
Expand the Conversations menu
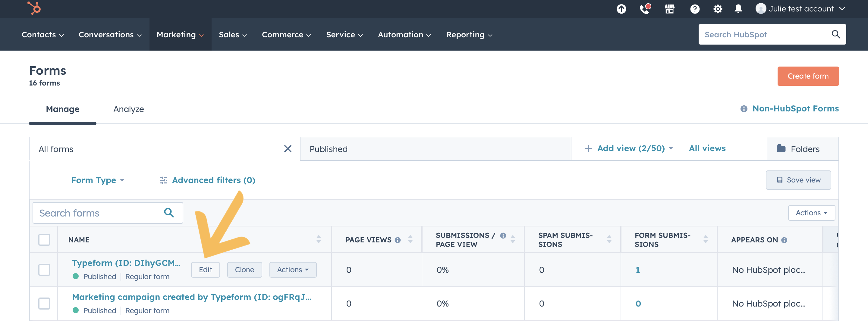[110, 35]
